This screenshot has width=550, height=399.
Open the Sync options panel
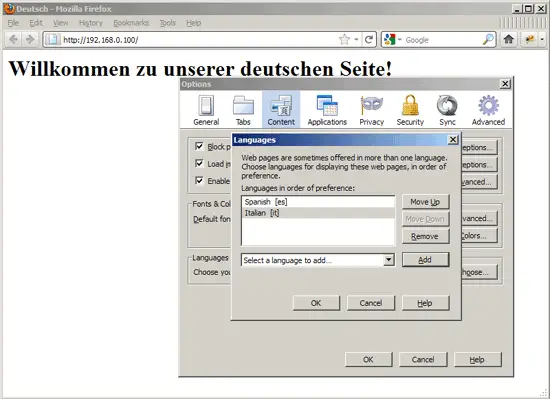(x=447, y=110)
